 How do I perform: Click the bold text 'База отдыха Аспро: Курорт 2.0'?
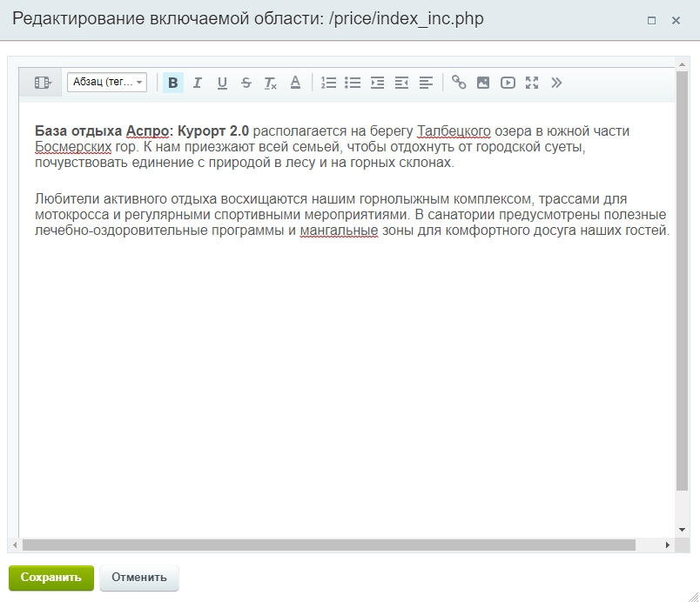click(142, 131)
